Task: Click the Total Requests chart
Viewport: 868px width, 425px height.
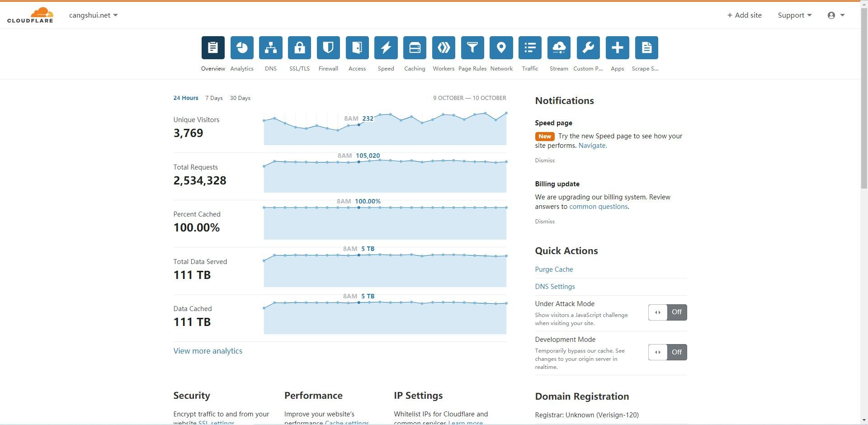Action: (385, 175)
